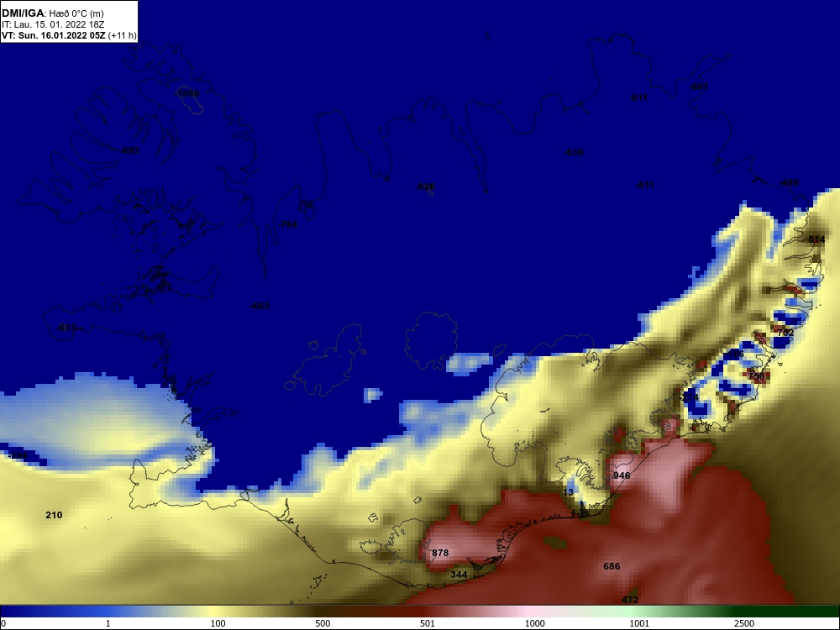Click the map value -274
This screenshot has width=840, height=630.
tap(689, 397)
